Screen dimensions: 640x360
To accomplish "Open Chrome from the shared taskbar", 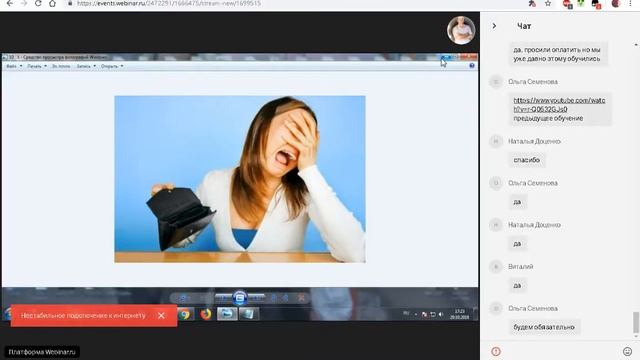I will click(x=185, y=314).
